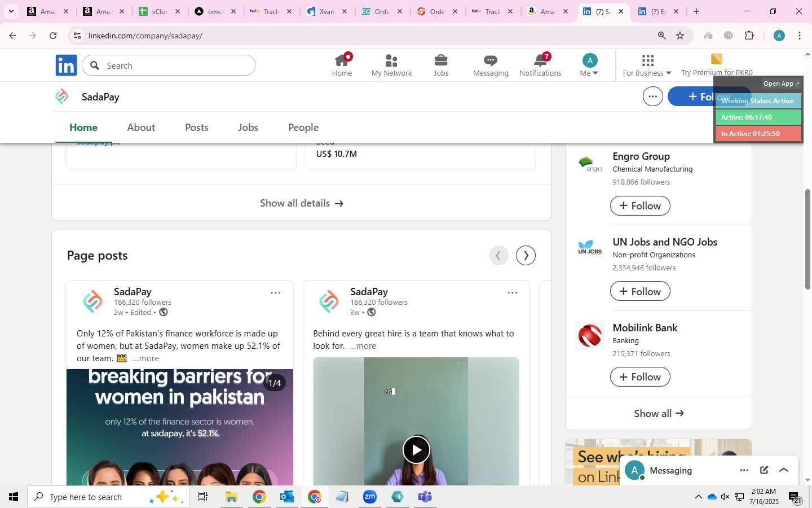Open UN Jobs and NGO Jobs page
The height and width of the screenshot is (508, 812).
[665, 242]
